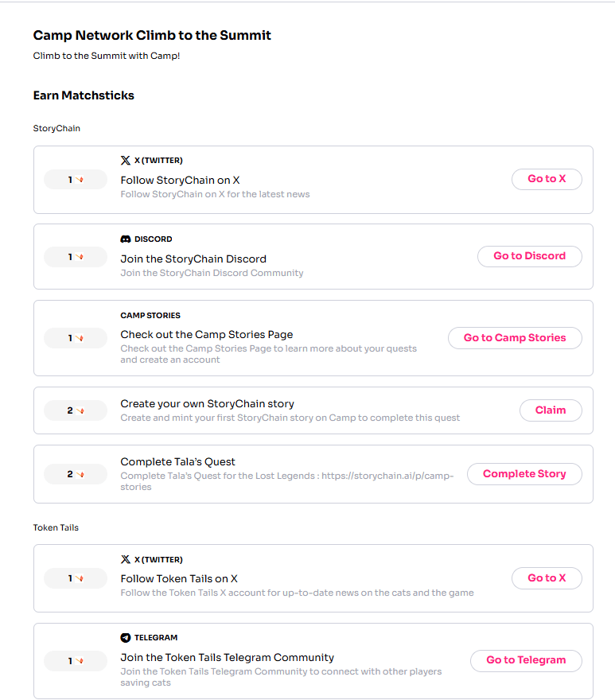Click Go to X button for StoryChain

(547, 179)
